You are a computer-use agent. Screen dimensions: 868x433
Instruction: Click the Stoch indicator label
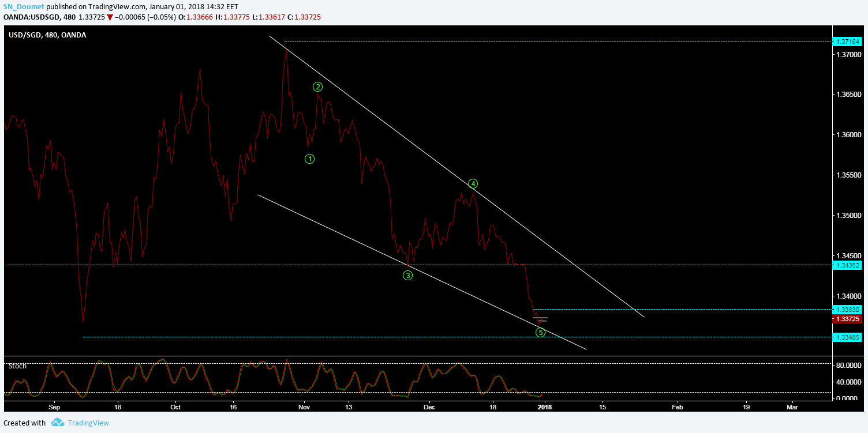point(17,366)
